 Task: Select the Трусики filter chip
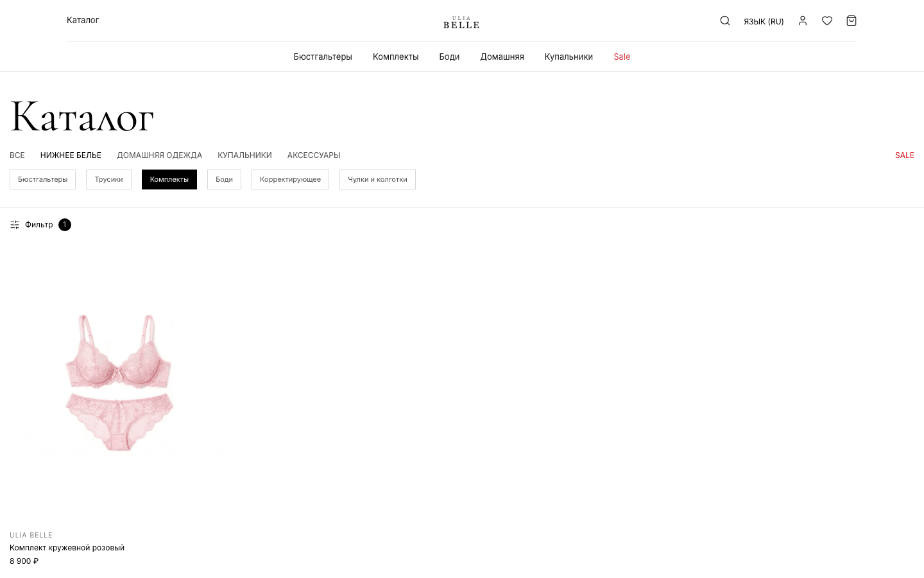click(x=108, y=180)
